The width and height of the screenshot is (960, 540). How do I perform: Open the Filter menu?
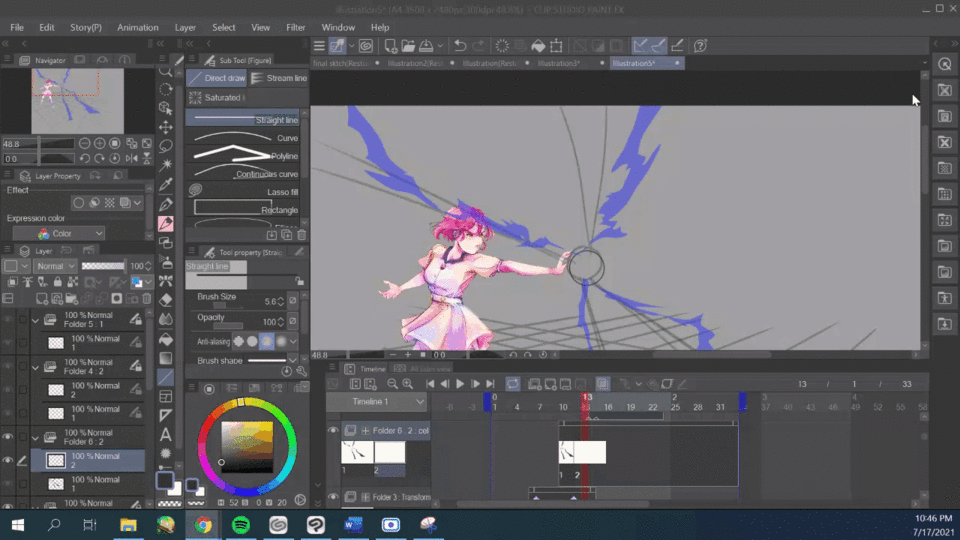point(296,28)
